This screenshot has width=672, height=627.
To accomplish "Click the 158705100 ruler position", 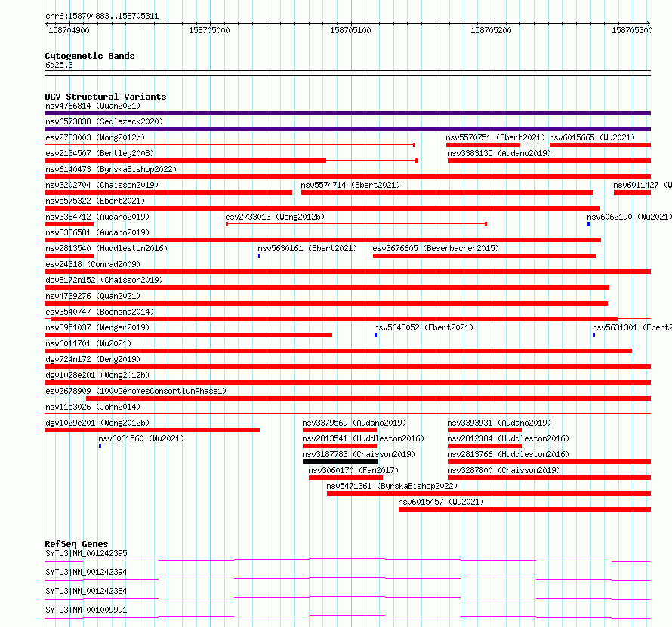I will coord(350,30).
